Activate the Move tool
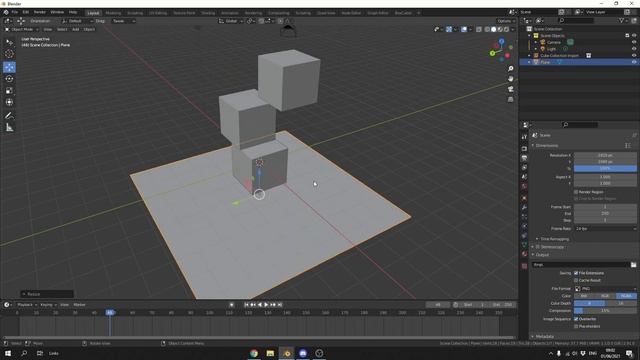Viewport: 640px width, 360px height. click(9, 67)
